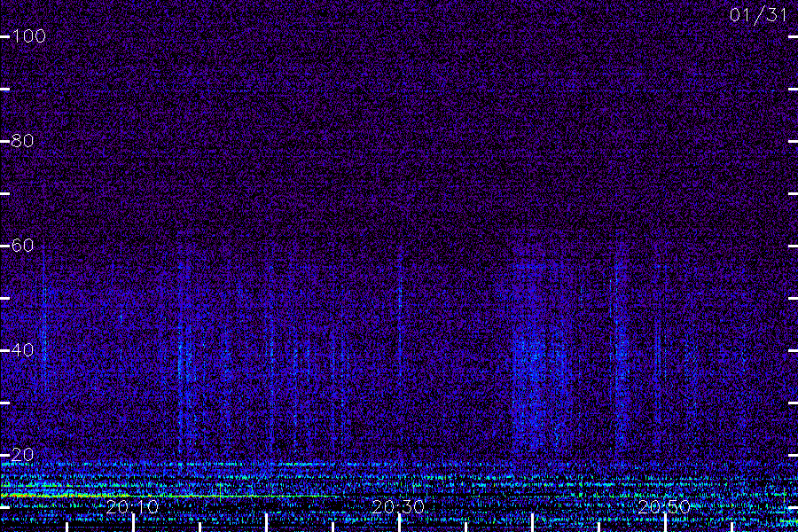Click the 20:50 time label
The width and height of the screenshot is (798, 532).
point(664,506)
